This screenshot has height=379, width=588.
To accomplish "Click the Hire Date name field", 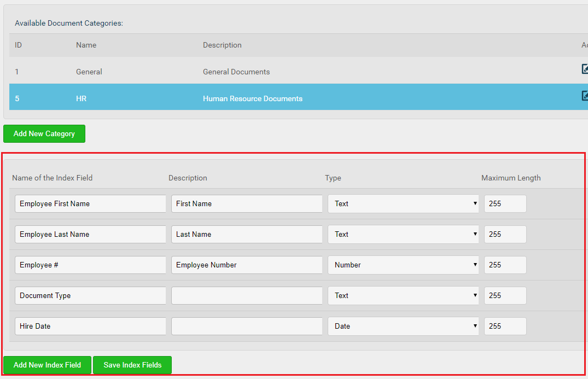I will tap(90, 326).
